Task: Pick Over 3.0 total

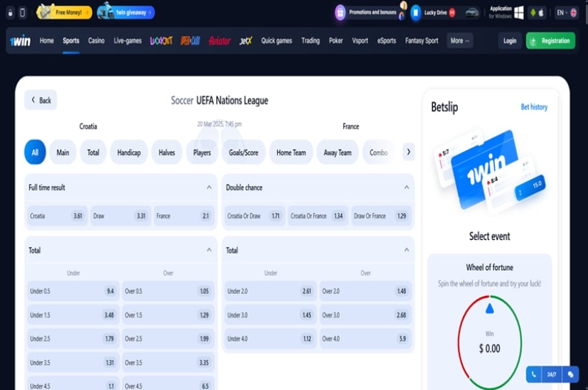Action: coord(365,315)
